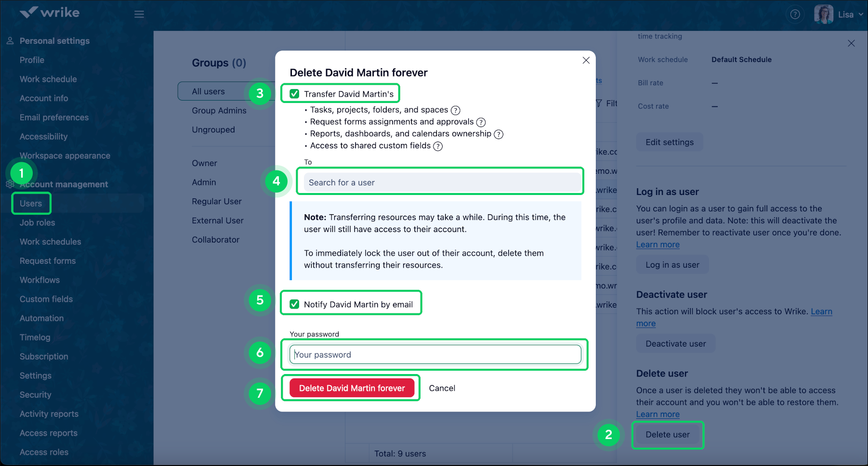Image resolution: width=868 pixels, height=466 pixels.
Task: Click the gear icon beside Account management
Action: click(x=10, y=184)
